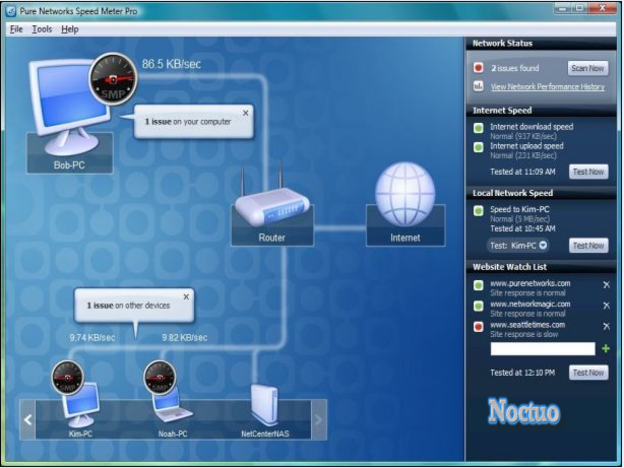Remove www.seattletimes.com from watch list
This screenshot has width=624, height=468.
pyautogui.click(x=606, y=326)
